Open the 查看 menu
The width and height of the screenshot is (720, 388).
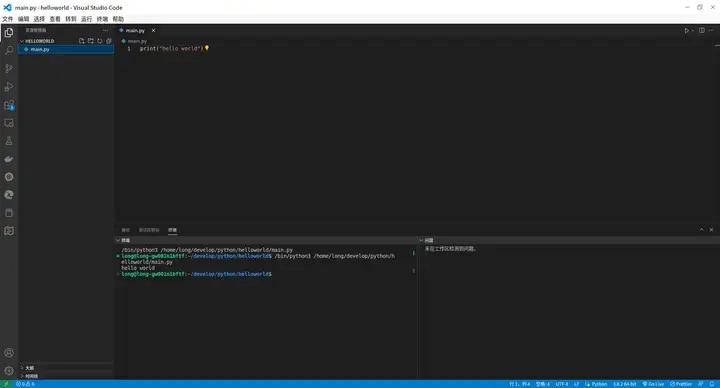[55, 19]
